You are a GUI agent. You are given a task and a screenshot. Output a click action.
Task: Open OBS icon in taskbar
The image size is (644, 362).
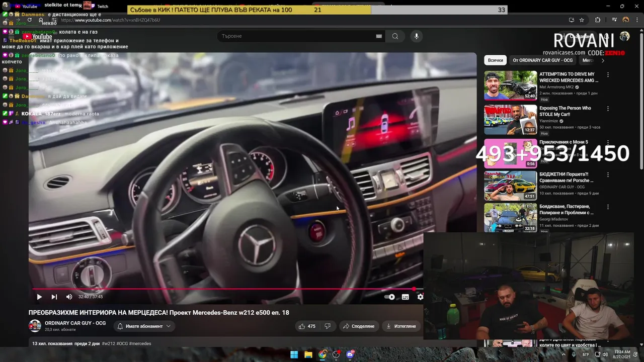point(336,354)
